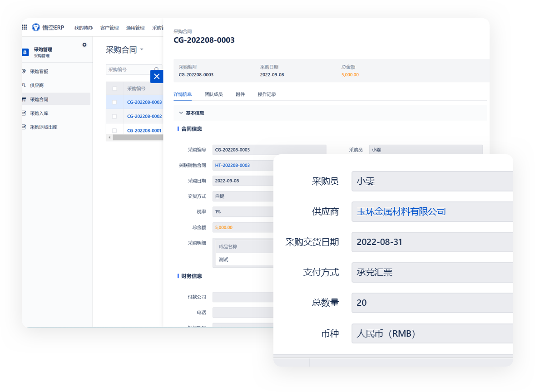Click the 付款公司 empty field
535x392 pixels.
tap(243, 297)
